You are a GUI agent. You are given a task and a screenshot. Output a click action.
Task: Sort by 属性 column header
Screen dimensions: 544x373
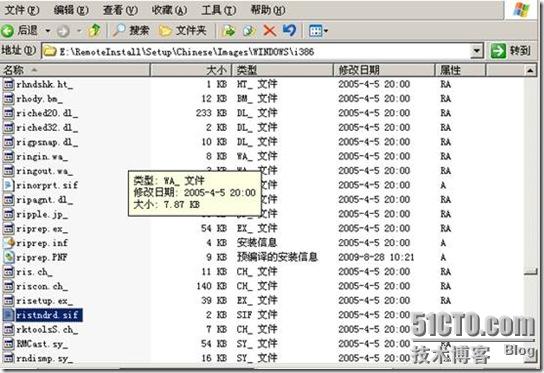(x=460, y=70)
